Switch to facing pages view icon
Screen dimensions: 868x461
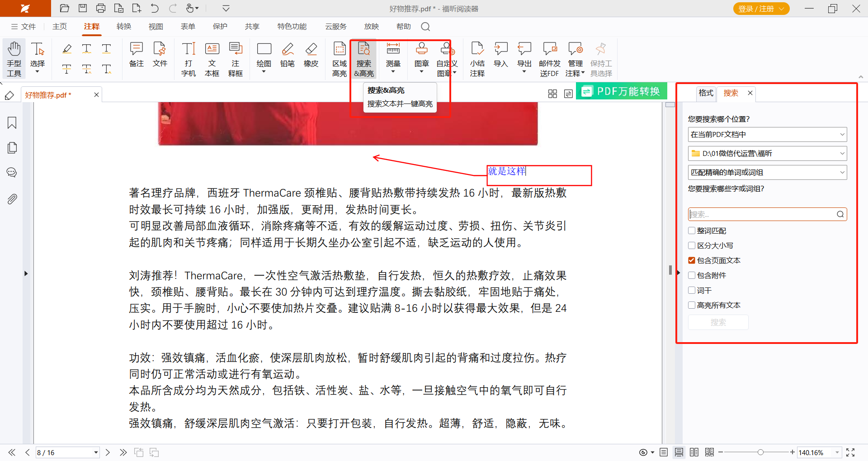click(694, 452)
